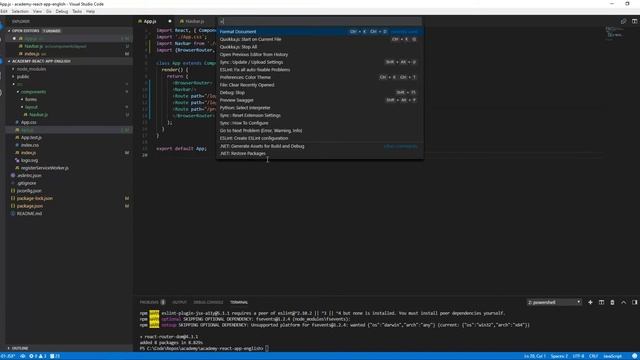Open the Problems panel tab
Viewport: 640px width, 360px height.
coord(152,302)
